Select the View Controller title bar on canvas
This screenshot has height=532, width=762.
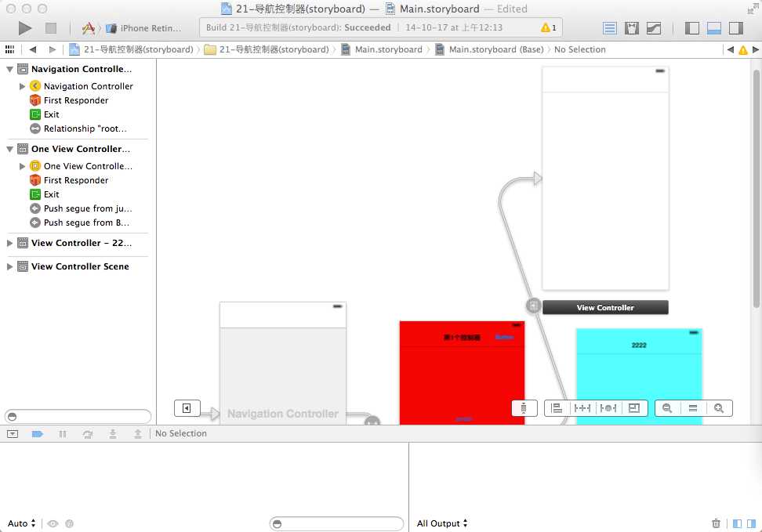tap(605, 308)
